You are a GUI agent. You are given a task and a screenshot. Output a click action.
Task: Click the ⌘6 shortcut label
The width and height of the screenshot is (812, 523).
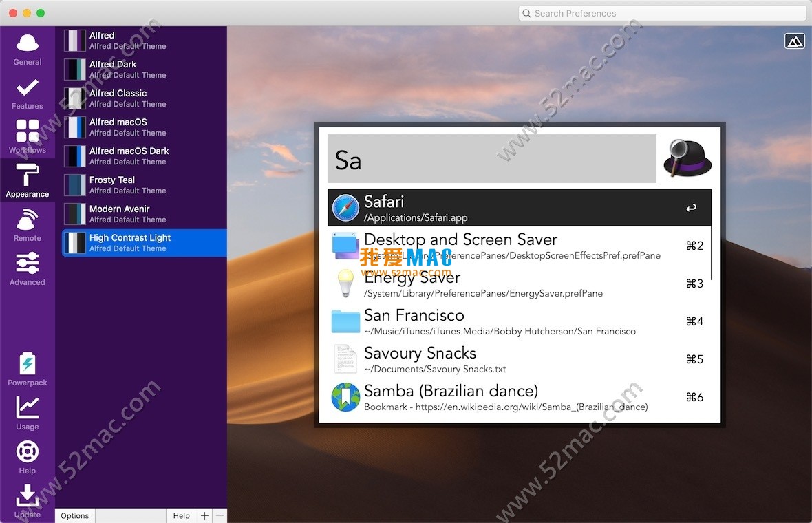(694, 397)
